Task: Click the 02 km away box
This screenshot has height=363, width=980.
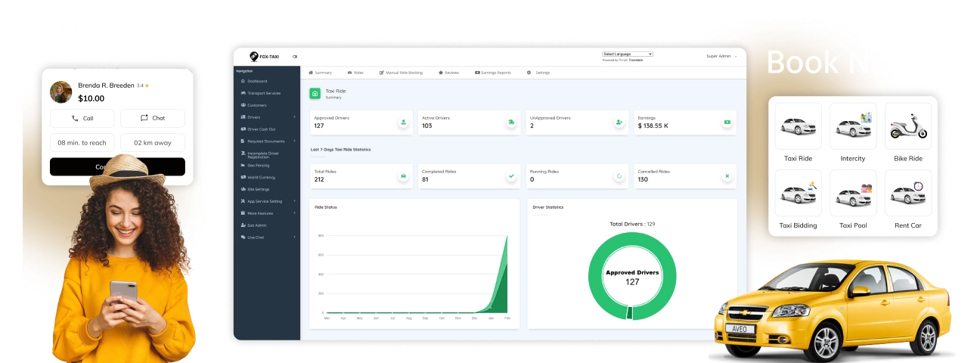Action: point(153,142)
